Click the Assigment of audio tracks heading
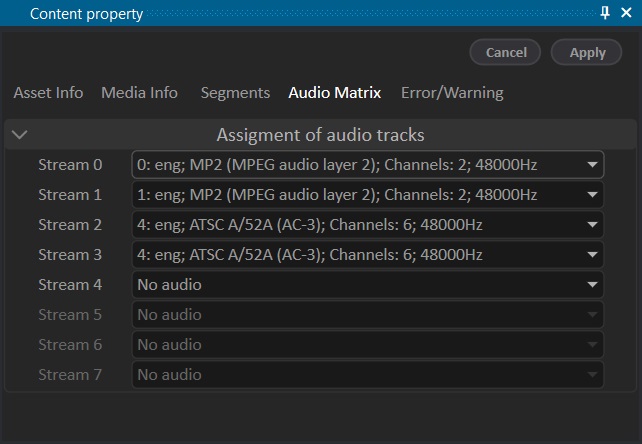Image resolution: width=642 pixels, height=444 pixels. click(x=320, y=135)
